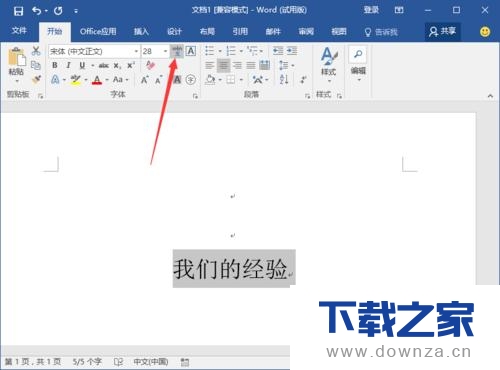Toggle Show/Hide paragraph marks icon
Viewport: 500px width, 370px height.
click(x=303, y=80)
